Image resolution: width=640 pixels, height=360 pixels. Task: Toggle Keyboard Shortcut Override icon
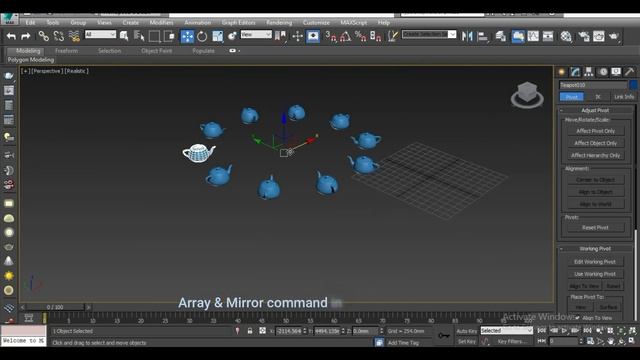pyautogui.click(x=313, y=36)
